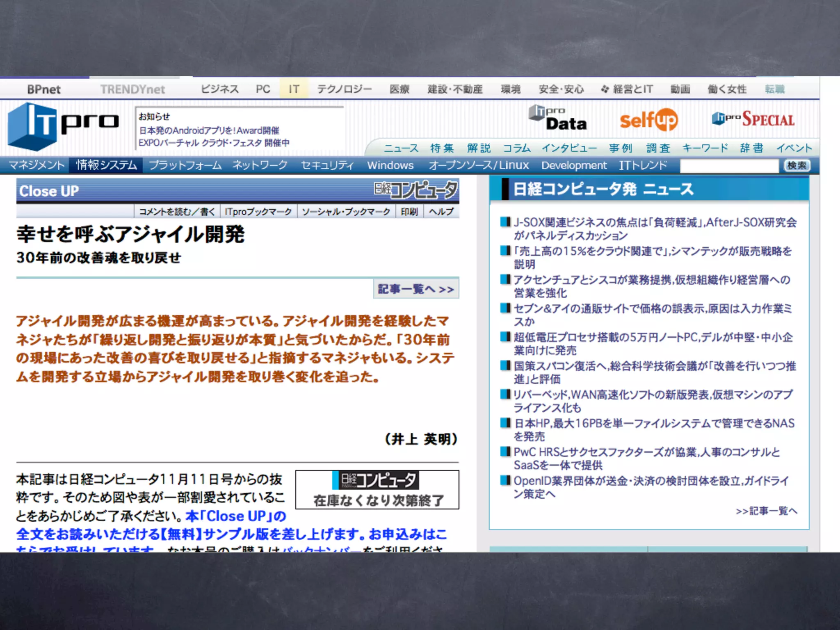
Task: Click the Selfup logo
Action: 648,120
